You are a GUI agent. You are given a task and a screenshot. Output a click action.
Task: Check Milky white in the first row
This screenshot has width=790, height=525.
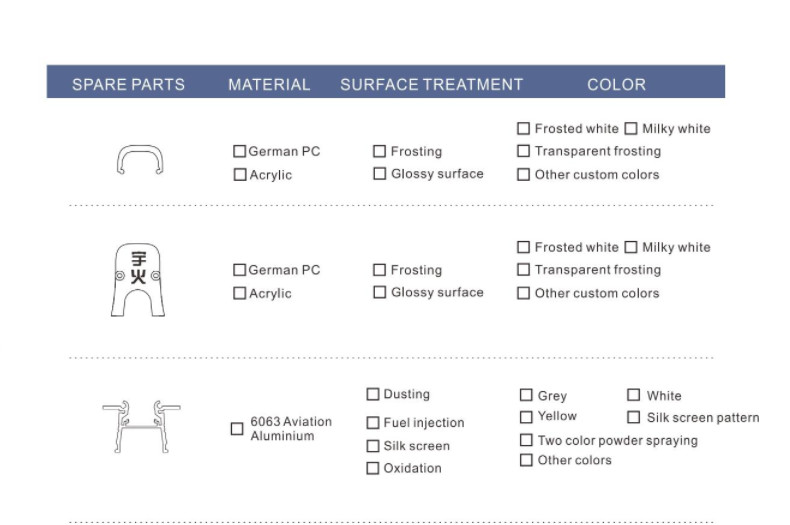[631, 128]
